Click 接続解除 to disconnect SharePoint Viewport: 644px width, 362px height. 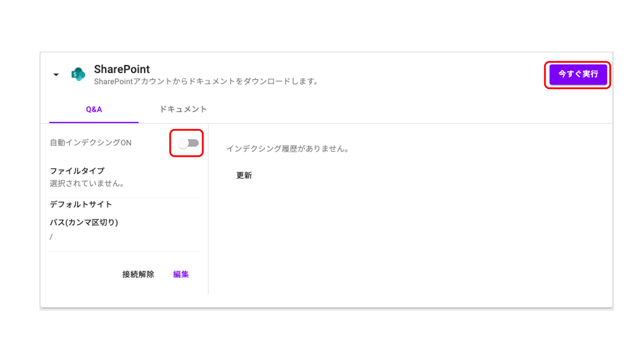click(138, 274)
